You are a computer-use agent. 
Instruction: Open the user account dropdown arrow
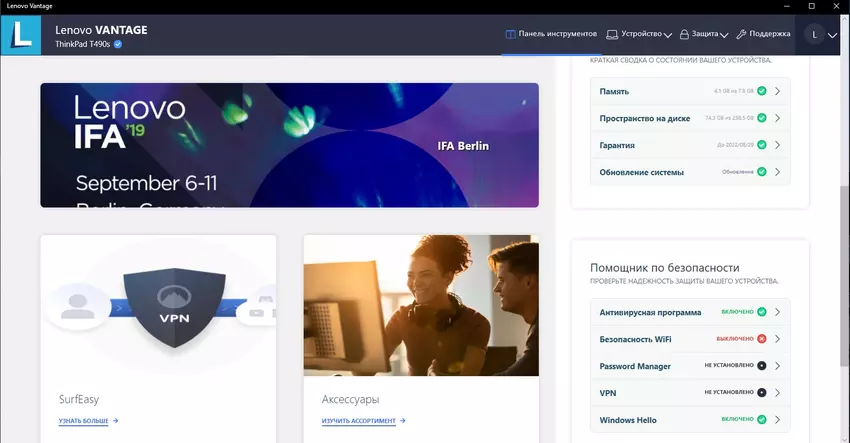point(833,36)
